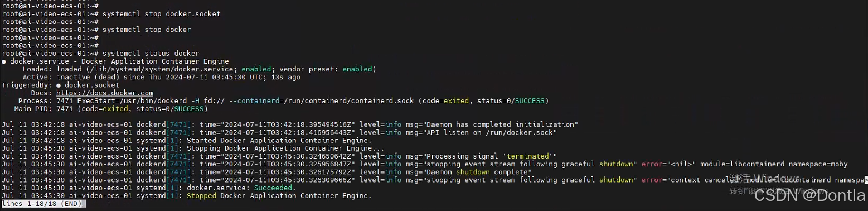This screenshot has width=868, height=211.
Task: Click the "Processing signal 'terminated'" log line
Action: coord(279,156)
